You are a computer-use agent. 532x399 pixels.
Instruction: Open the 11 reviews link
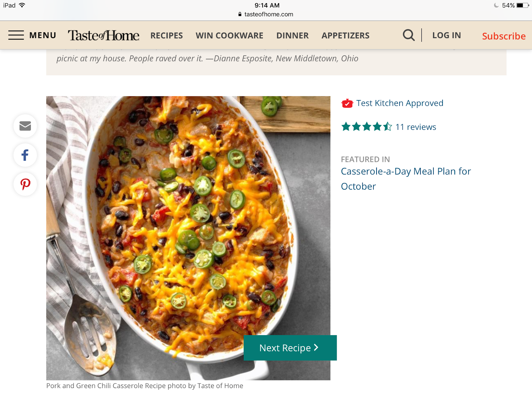[416, 127]
